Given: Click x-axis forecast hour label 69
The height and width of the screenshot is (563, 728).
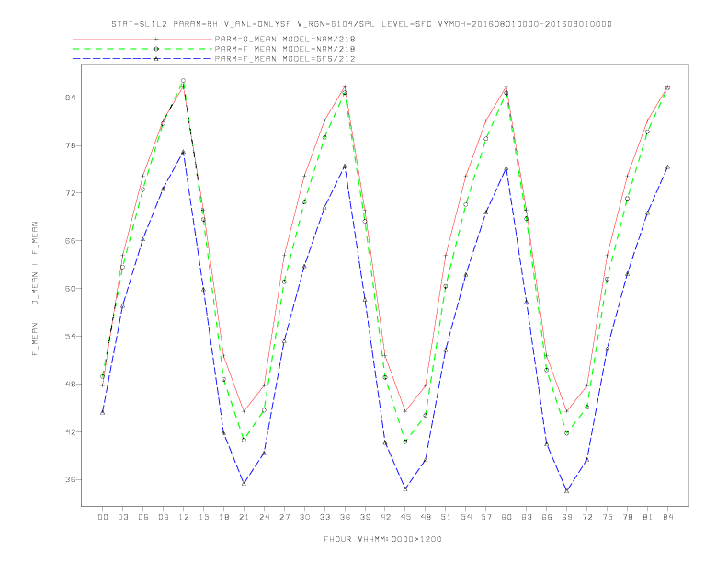Looking at the screenshot, I should click(567, 517).
